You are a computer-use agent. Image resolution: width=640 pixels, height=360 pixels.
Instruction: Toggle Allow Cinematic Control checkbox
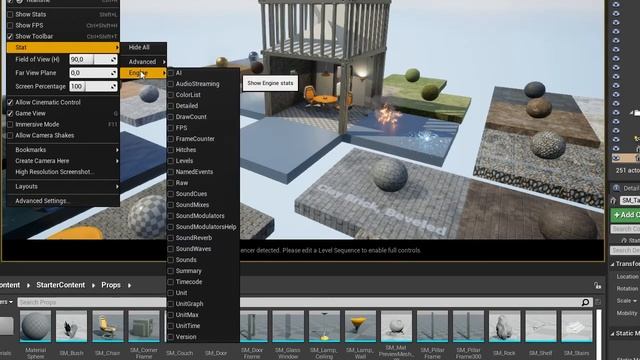[x=11, y=102]
